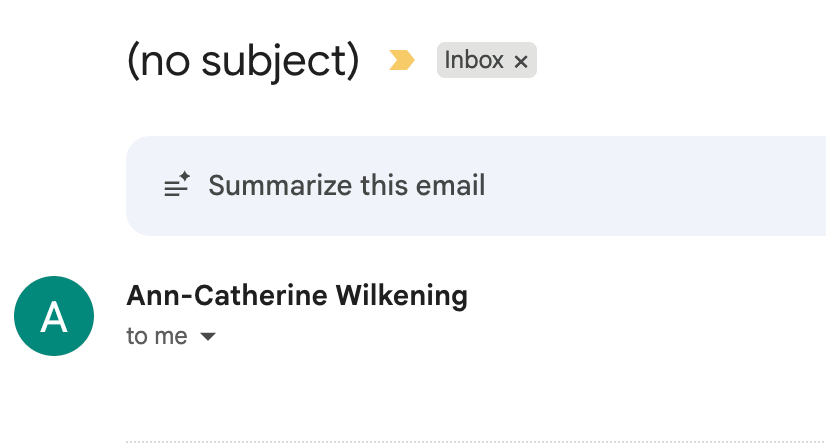This screenshot has height=448, width=826.
Task: Click the Inbox label chip text
Action: (474, 60)
